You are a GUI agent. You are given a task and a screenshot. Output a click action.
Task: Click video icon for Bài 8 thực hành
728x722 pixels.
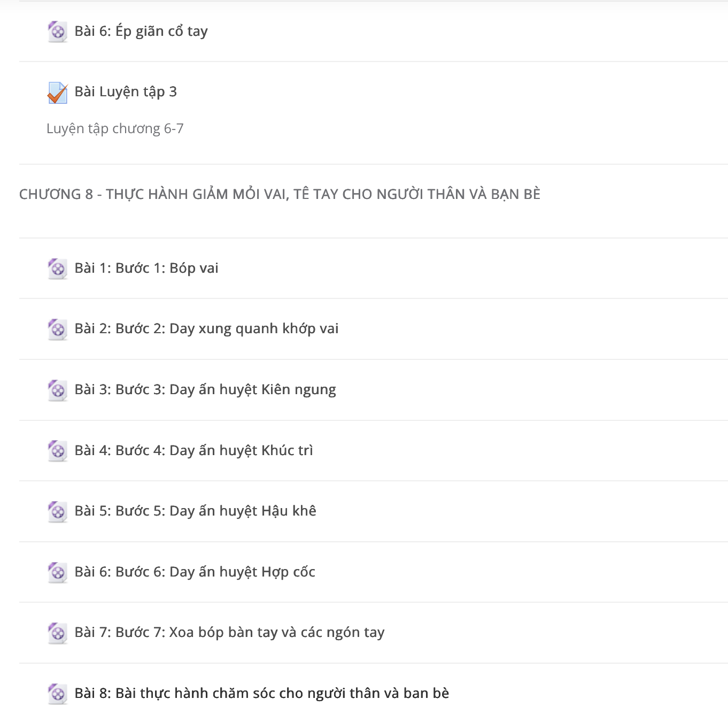click(x=57, y=694)
